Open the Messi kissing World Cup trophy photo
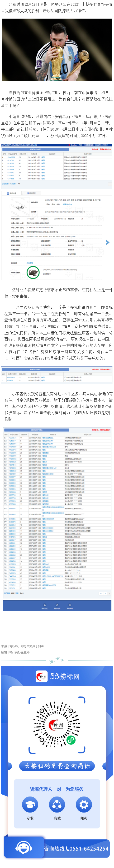114x868 pixels. [57, 50]
